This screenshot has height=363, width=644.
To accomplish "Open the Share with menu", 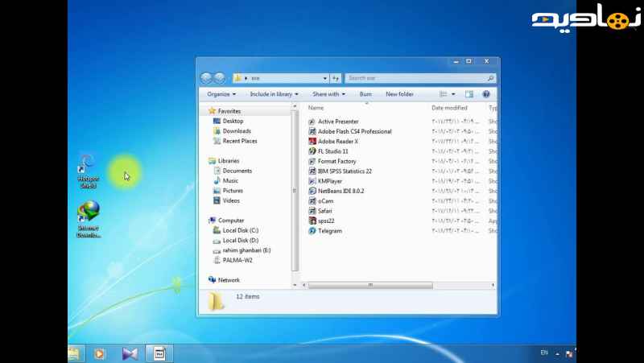I will pyautogui.click(x=328, y=94).
